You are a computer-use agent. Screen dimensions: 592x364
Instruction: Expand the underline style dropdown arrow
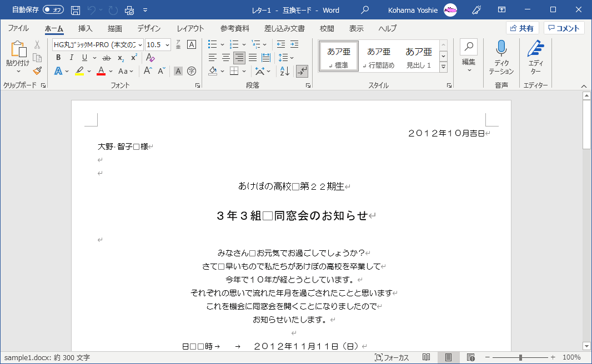(x=94, y=58)
